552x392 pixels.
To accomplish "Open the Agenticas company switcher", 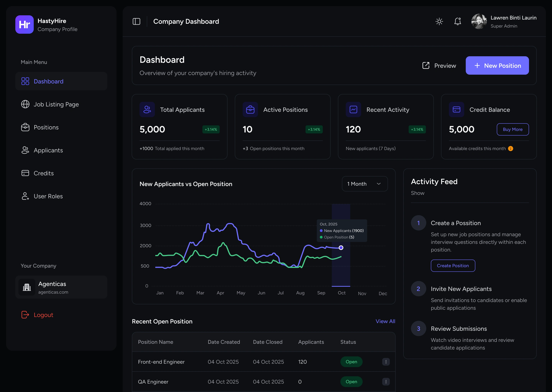I will pos(61,287).
